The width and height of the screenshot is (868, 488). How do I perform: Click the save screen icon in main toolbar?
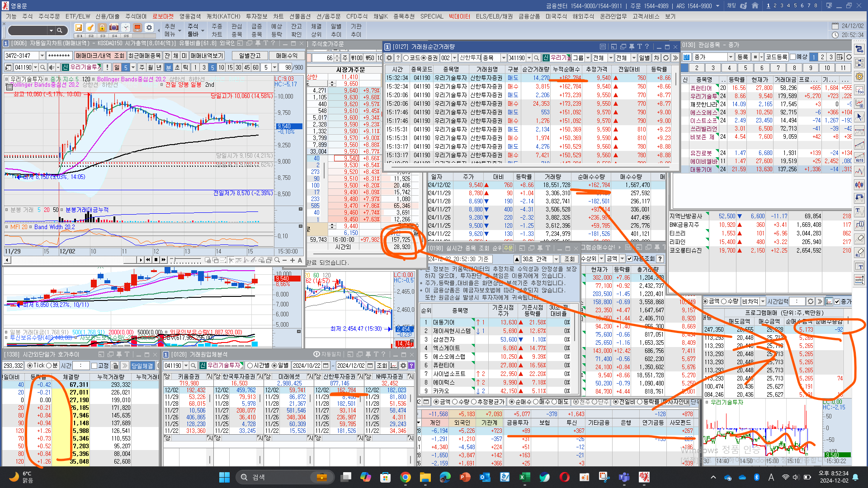(79, 28)
